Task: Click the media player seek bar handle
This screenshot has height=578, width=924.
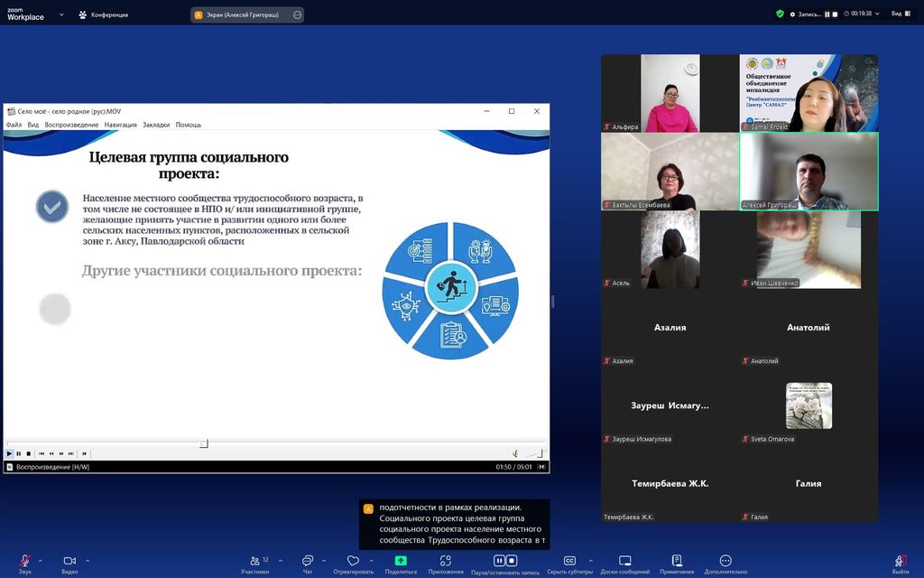Action: [204, 443]
